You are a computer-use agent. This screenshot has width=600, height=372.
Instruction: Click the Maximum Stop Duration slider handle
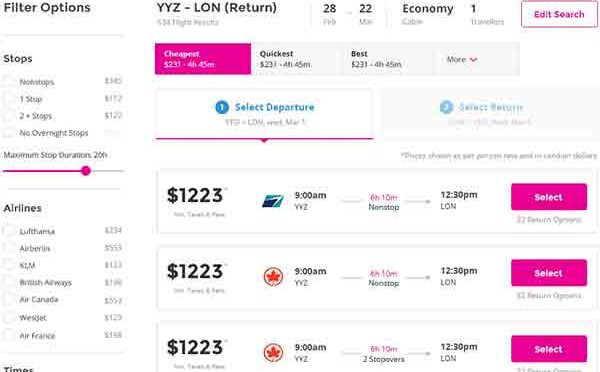(x=86, y=171)
